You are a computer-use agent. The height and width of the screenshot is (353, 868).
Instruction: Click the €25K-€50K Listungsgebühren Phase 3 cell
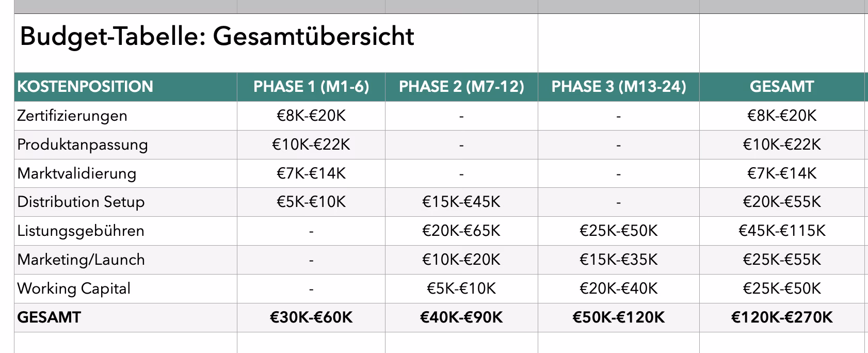pyautogui.click(x=618, y=231)
